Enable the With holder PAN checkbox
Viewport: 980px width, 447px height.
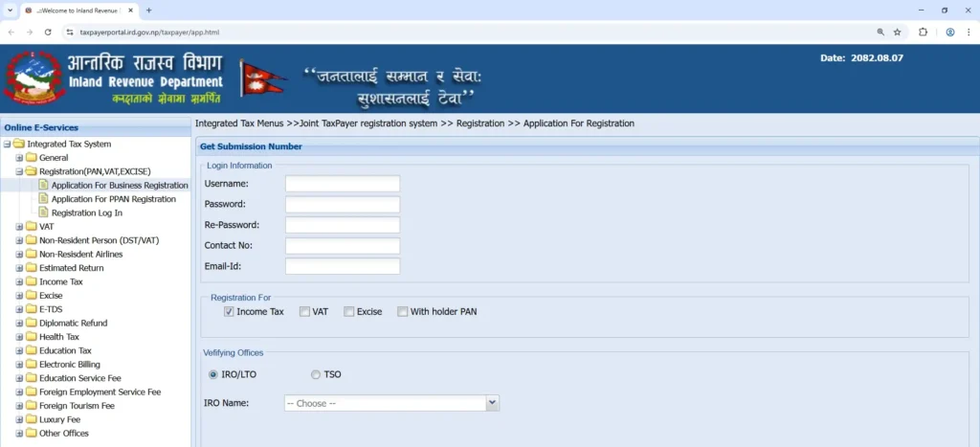coord(403,311)
